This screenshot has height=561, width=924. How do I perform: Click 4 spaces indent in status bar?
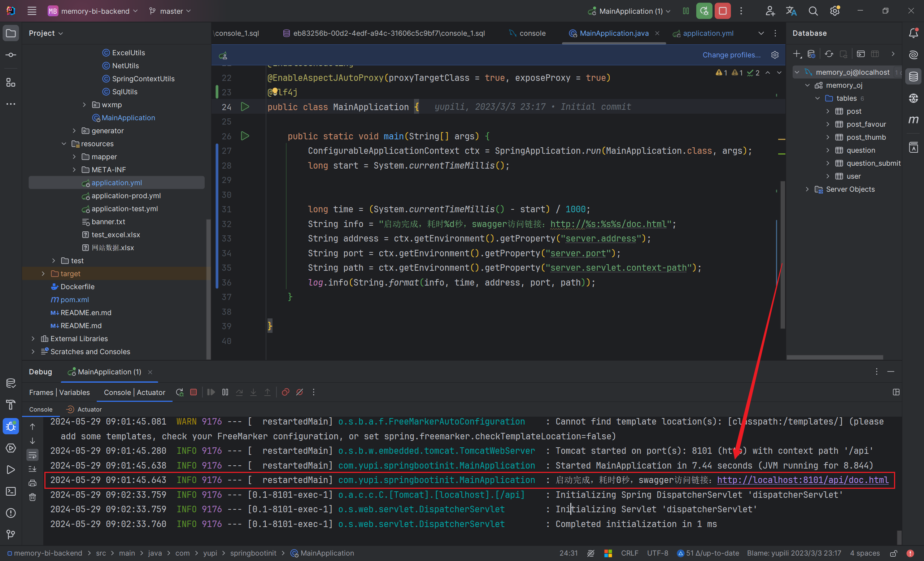[x=865, y=553]
